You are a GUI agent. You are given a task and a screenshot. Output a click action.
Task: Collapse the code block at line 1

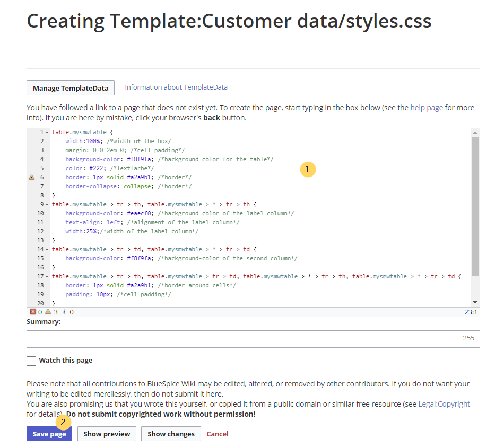point(47,133)
